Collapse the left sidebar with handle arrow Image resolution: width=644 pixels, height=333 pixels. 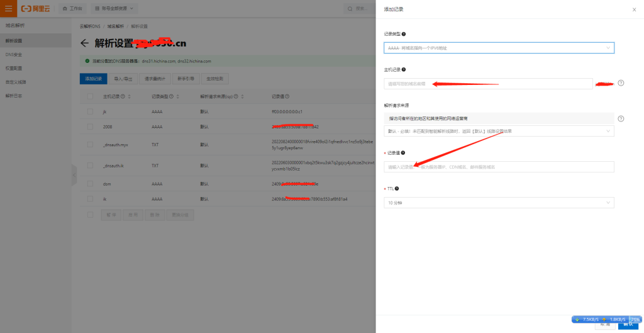[x=74, y=175]
